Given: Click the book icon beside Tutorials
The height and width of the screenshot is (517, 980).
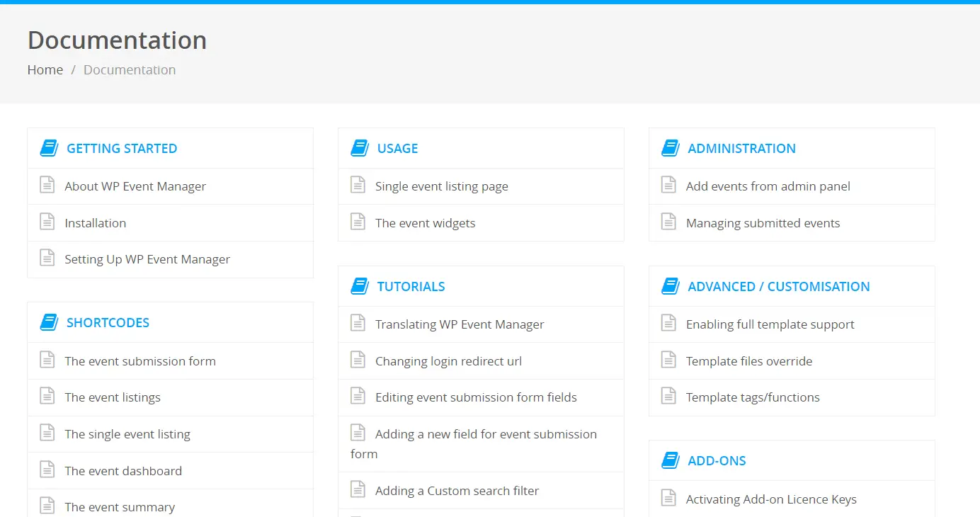Looking at the screenshot, I should click(360, 286).
